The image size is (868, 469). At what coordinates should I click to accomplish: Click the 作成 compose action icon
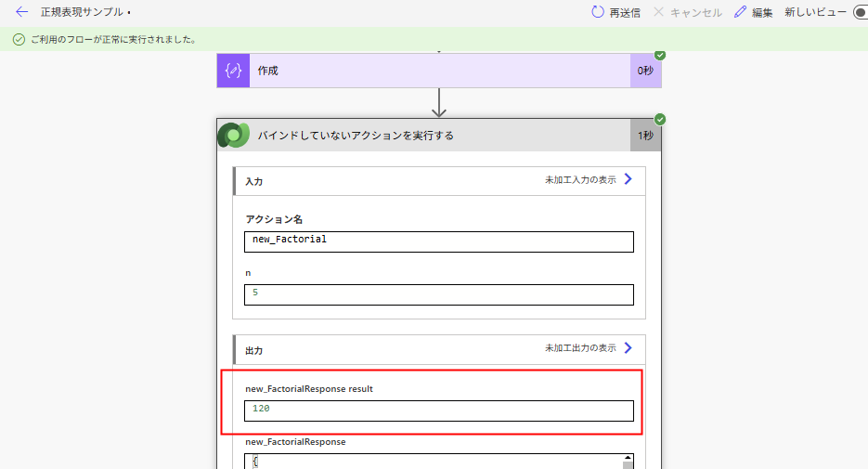tap(233, 71)
